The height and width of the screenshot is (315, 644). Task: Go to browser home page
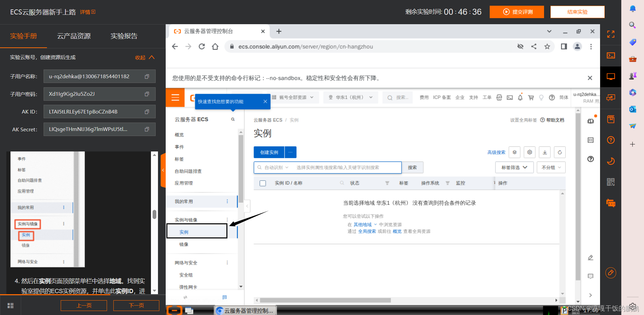click(x=215, y=47)
